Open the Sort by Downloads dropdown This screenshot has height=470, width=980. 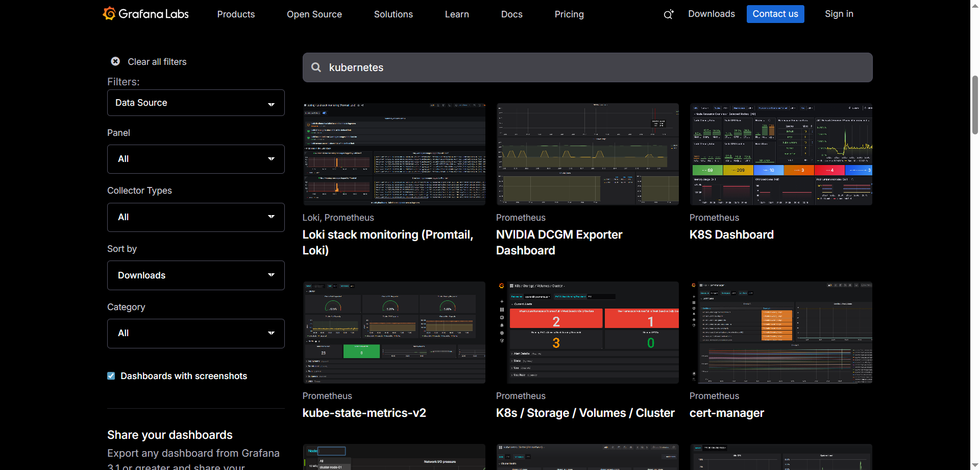196,275
